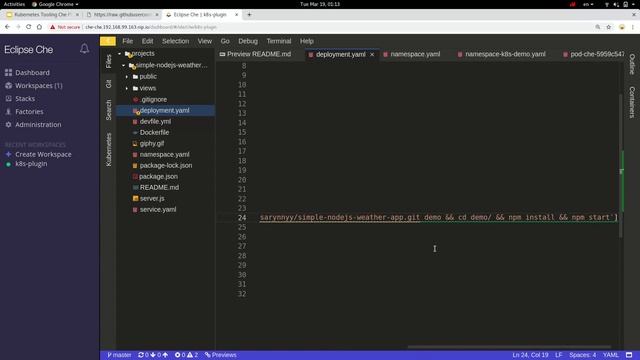Collapse the projects folder
The width and height of the screenshot is (640, 360).
tap(120, 54)
